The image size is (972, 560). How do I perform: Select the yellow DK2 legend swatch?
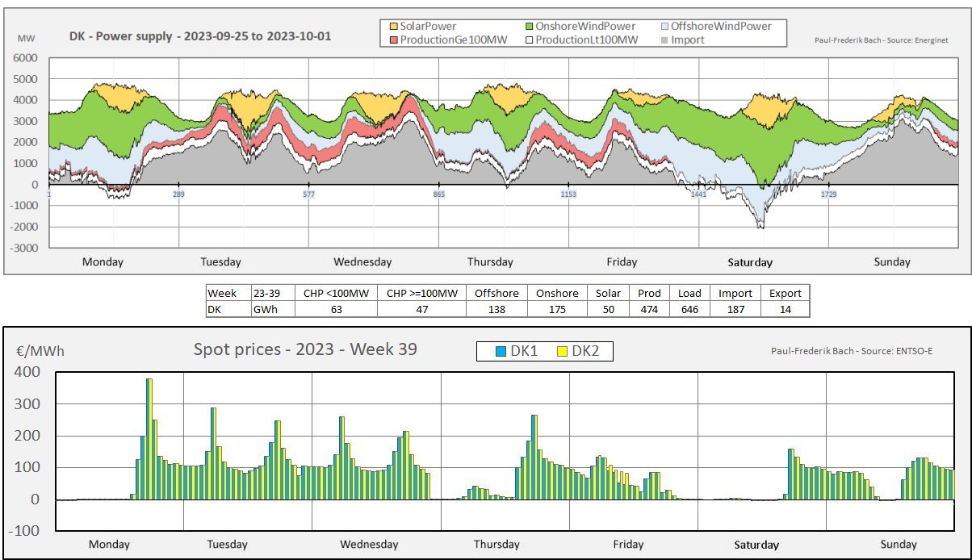point(562,351)
